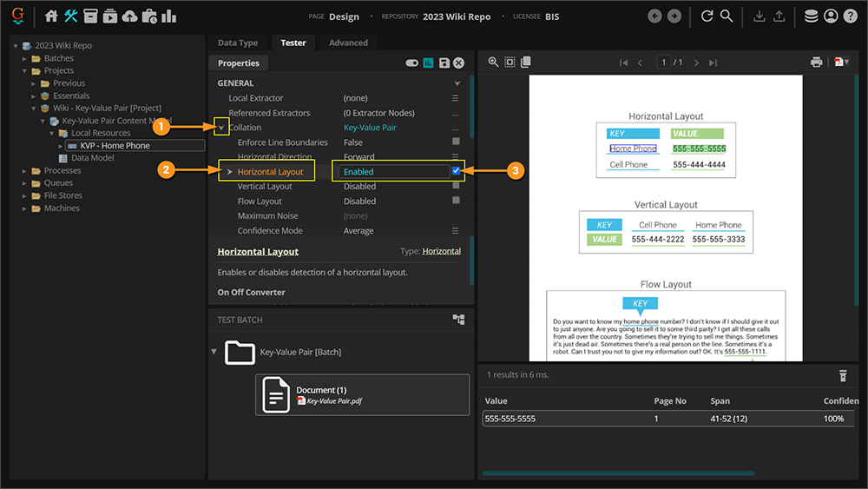This screenshot has height=489, width=868.
Task: Click the search magnifier in top bar
Action: pos(727,17)
